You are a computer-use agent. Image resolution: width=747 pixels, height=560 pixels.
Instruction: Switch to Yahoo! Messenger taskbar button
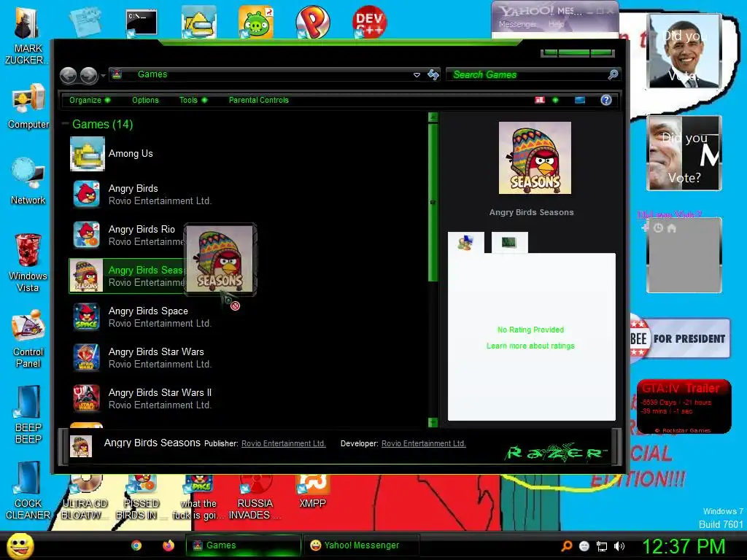pyautogui.click(x=362, y=545)
